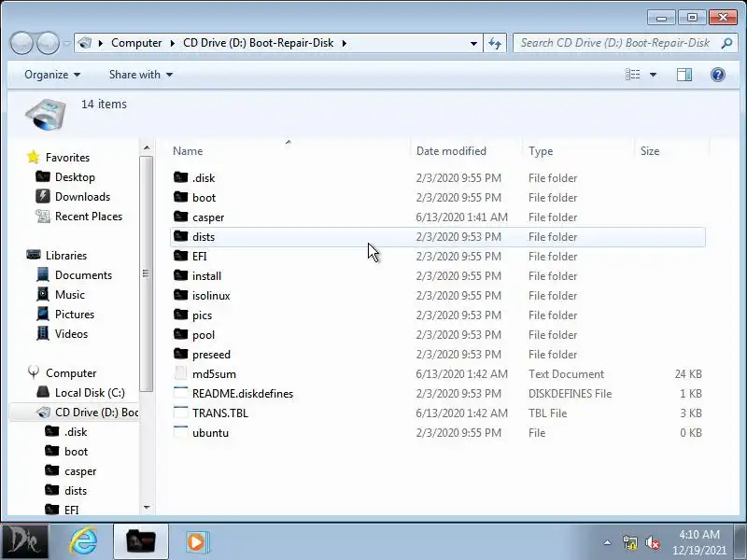This screenshot has width=747, height=560.
Task: Open the Help icon
Action: point(717,75)
